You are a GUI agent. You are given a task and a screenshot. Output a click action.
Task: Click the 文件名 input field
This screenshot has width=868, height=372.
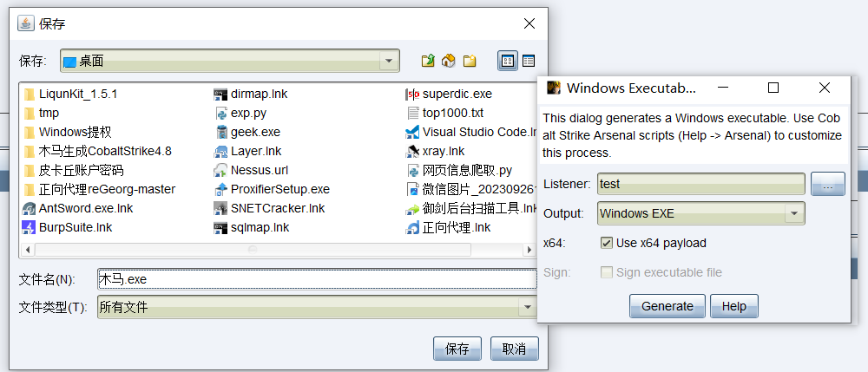point(317,279)
